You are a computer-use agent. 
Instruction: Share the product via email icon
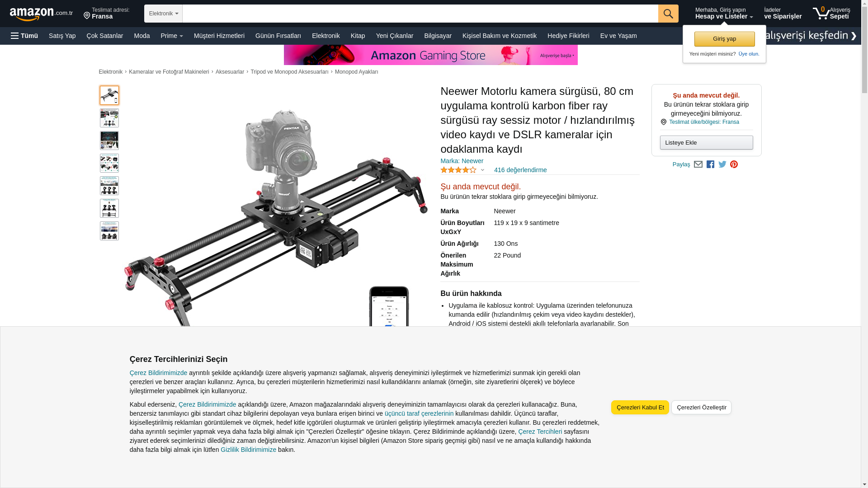(x=698, y=164)
